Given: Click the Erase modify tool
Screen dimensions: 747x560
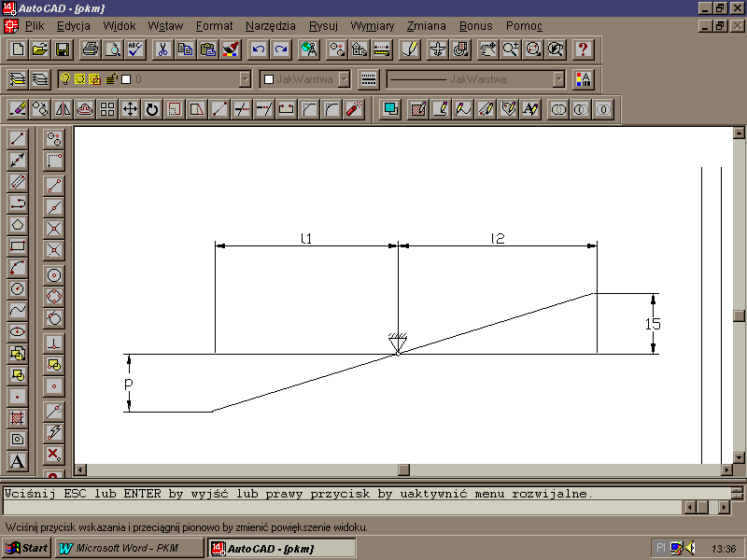Looking at the screenshot, I should click(18, 109).
